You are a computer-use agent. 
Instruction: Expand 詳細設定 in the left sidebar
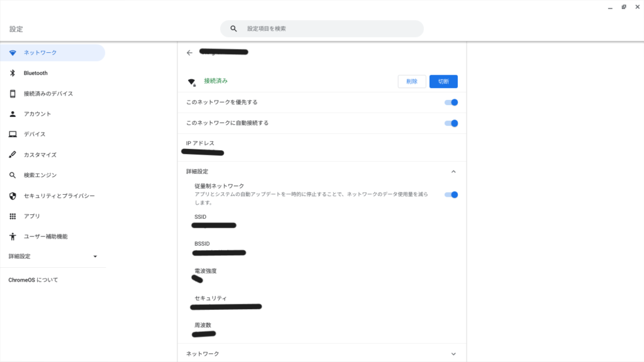(x=95, y=256)
